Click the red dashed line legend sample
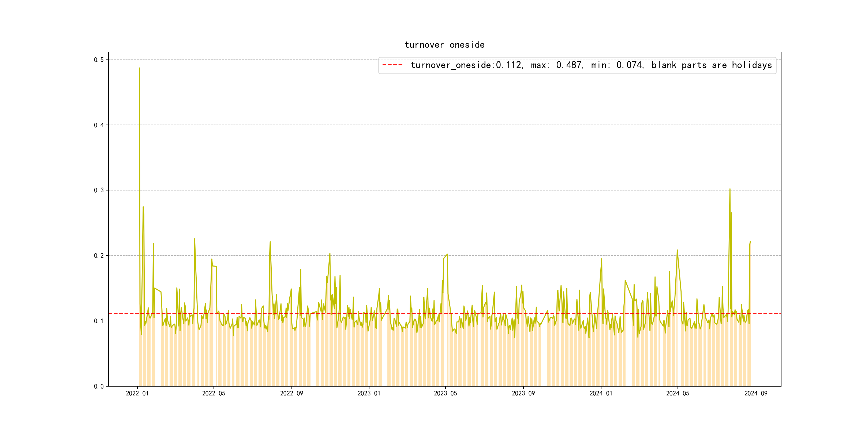Screen dimensions: 868x434 click(392, 65)
